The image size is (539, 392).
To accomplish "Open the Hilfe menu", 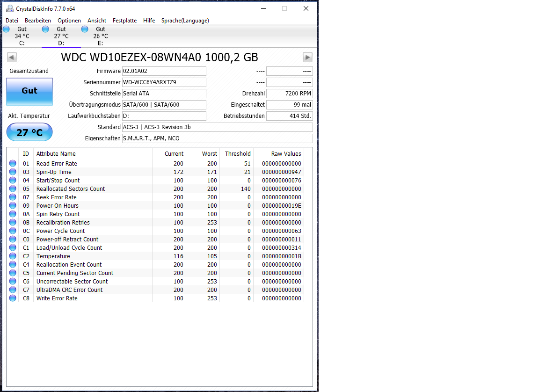I will click(x=149, y=21).
